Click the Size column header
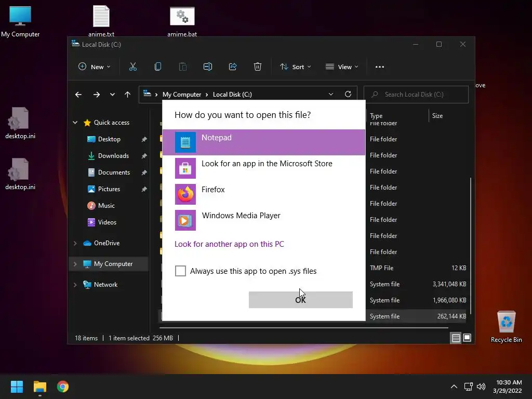 click(437, 116)
